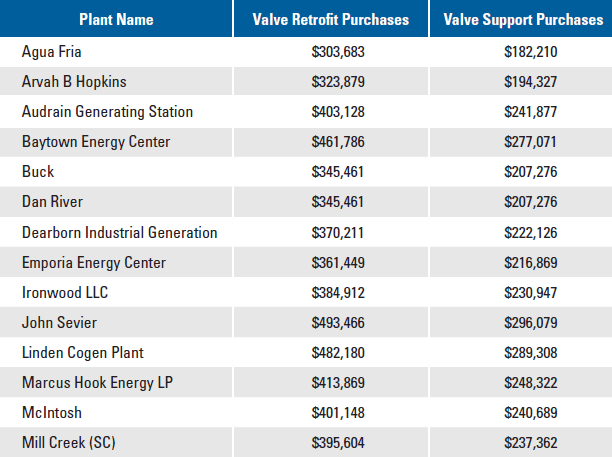Click the Valve Retrofit Purchases header
The image size is (612, 457).
pos(331,19)
